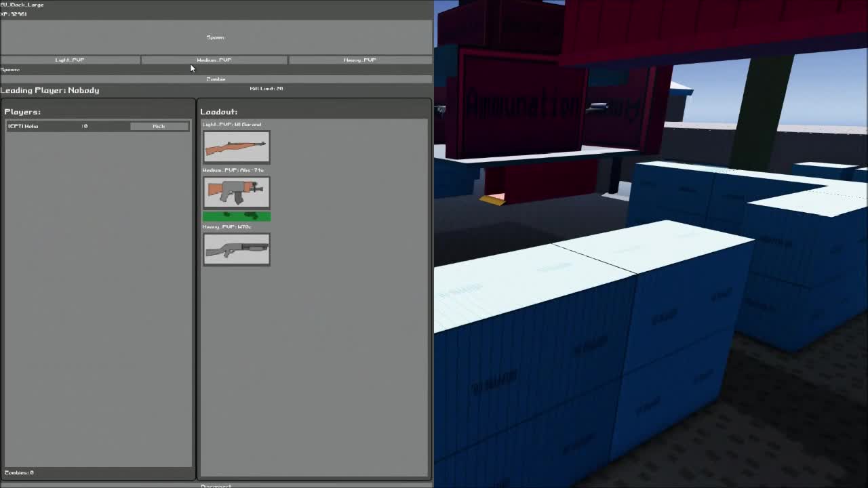
Task: Spawn as Zombie team
Action: pyautogui.click(x=216, y=79)
